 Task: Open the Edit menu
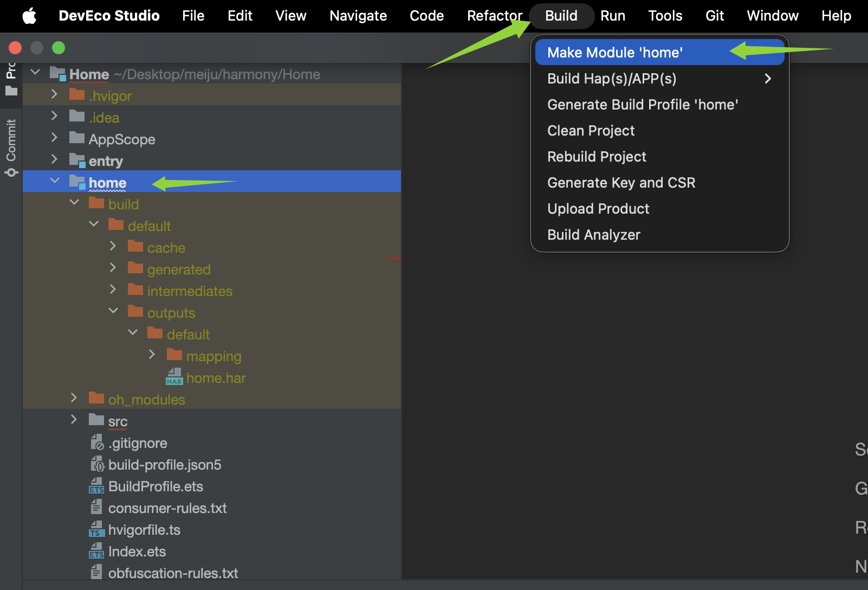click(x=240, y=16)
